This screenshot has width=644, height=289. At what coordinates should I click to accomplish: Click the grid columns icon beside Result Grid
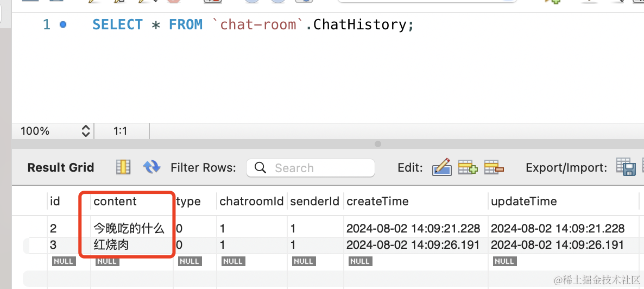tap(123, 167)
